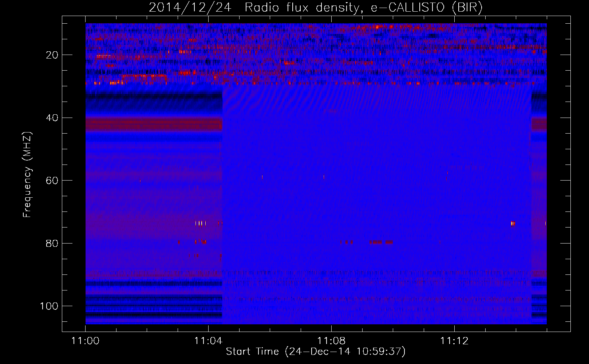
Task: Click the 40 frequency tick label
Action: [x=52, y=118]
